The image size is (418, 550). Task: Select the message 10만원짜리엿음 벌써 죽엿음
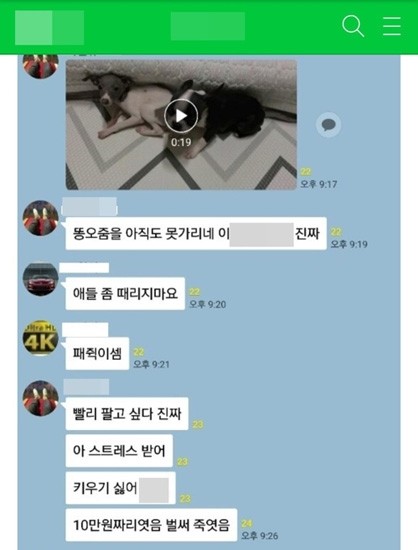coord(151,525)
